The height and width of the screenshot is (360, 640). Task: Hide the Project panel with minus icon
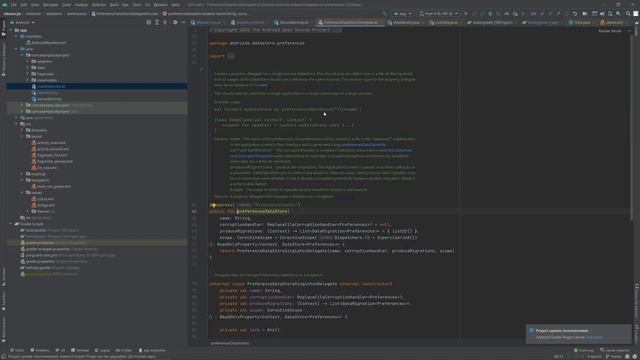click(183, 22)
